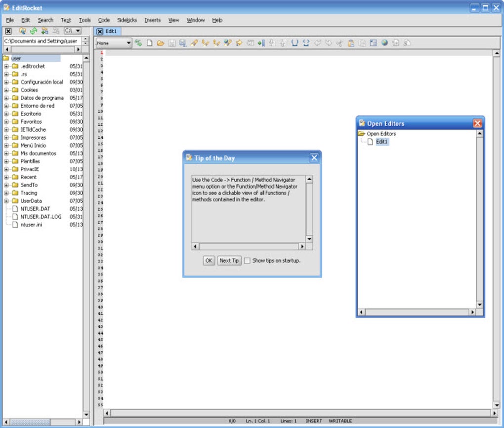The width and height of the screenshot is (504, 428).
Task: Select Edit1 in Open Editors tree
Action: (381, 142)
